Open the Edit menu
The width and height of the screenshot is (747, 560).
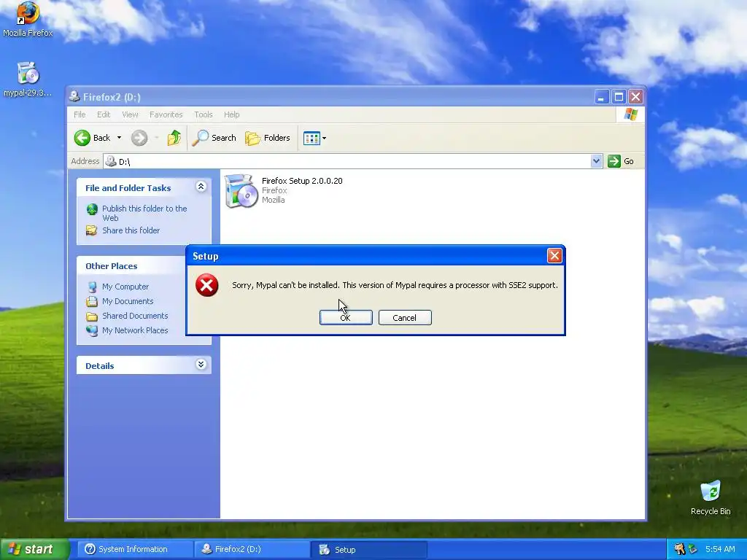click(104, 114)
